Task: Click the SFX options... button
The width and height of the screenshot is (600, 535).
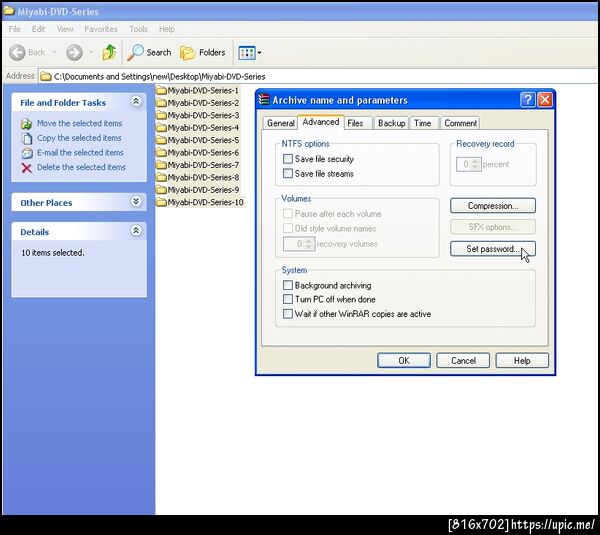Action: (493, 227)
